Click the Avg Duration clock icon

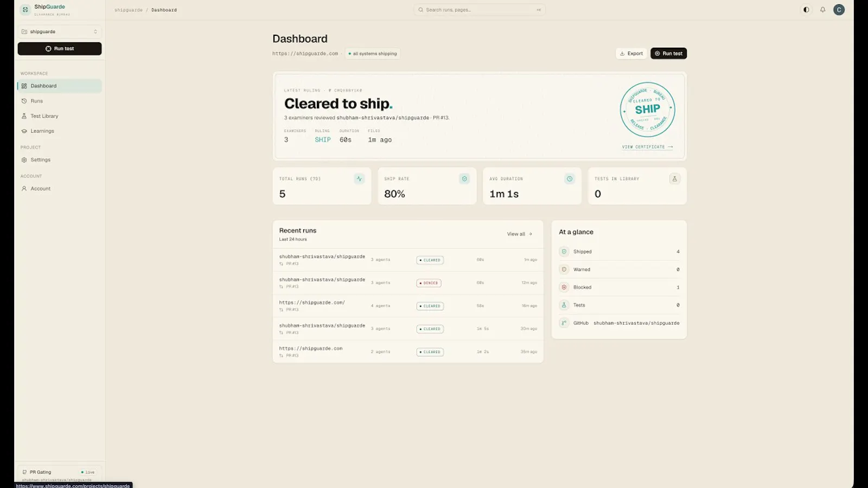pos(570,178)
